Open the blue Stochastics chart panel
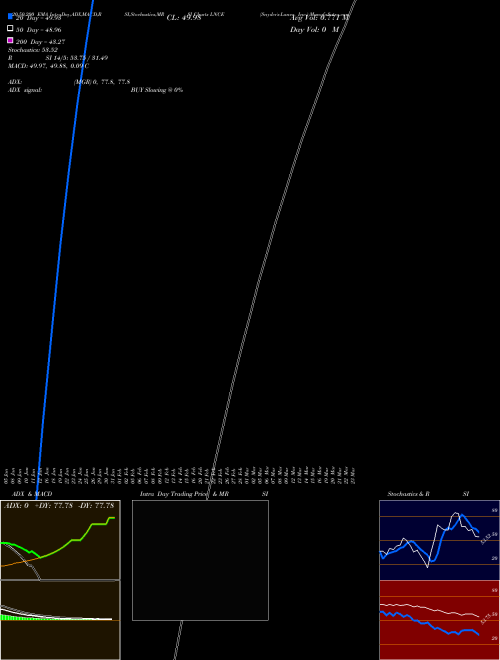This screenshot has height=660, width=500. [439, 540]
